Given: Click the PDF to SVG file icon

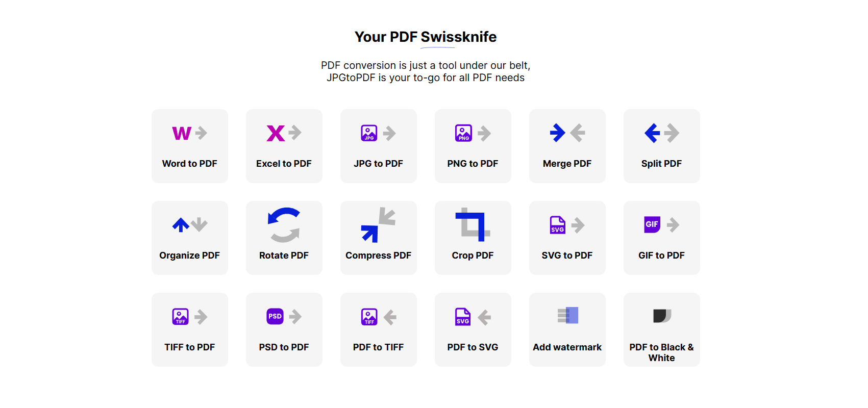Looking at the screenshot, I should (463, 317).
